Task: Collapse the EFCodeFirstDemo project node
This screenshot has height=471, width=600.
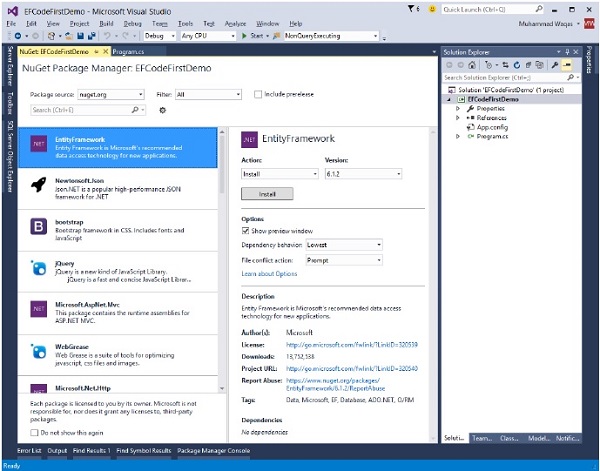Action: coord(449,99)
